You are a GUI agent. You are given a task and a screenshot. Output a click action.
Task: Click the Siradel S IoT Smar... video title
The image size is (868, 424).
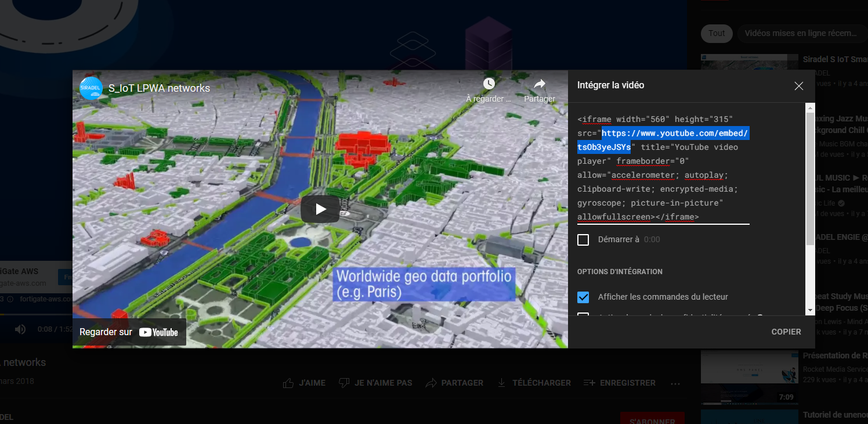pyautogui.click(x=835, y=59)
